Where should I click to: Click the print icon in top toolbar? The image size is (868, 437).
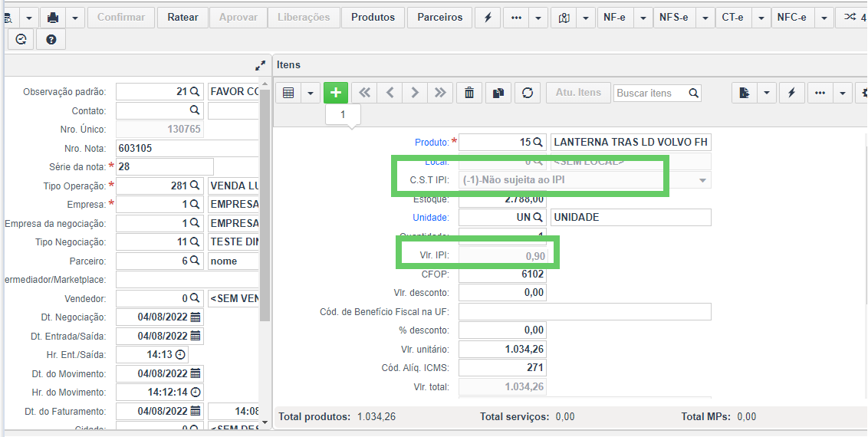53,18
